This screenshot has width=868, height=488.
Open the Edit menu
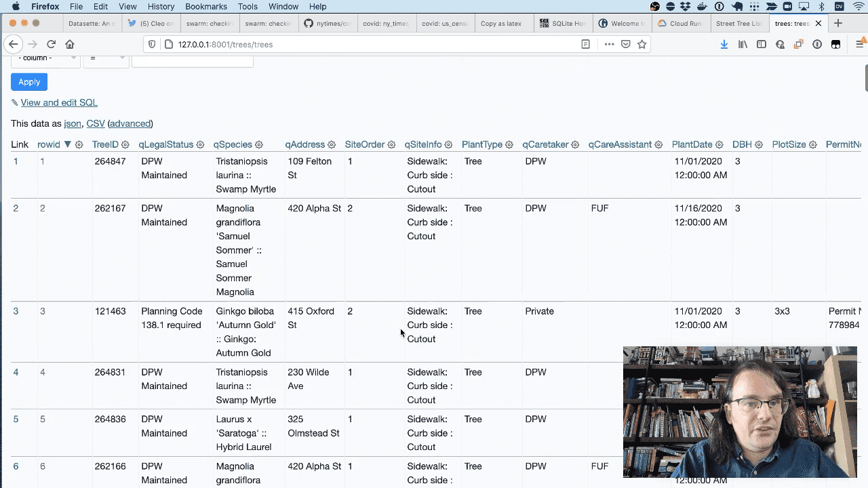click(x=100, y=6)
